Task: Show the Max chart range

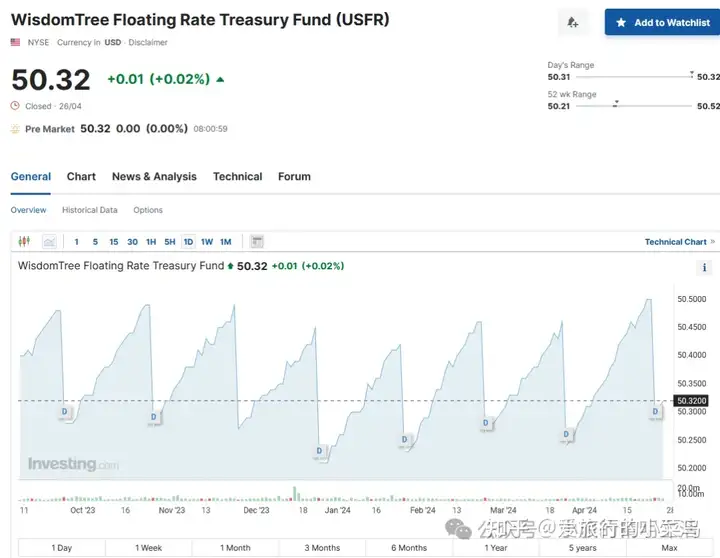Action: pos(669,548)
